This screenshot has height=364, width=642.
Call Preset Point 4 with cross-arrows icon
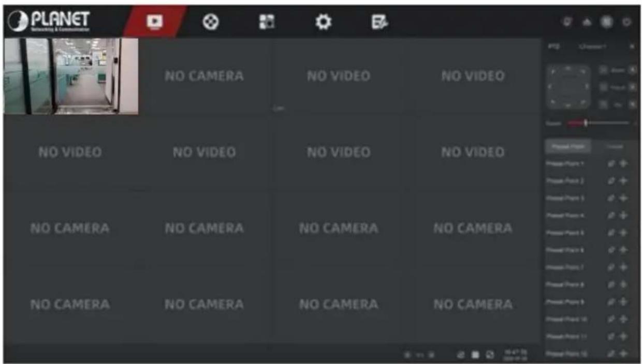(623, 215)
